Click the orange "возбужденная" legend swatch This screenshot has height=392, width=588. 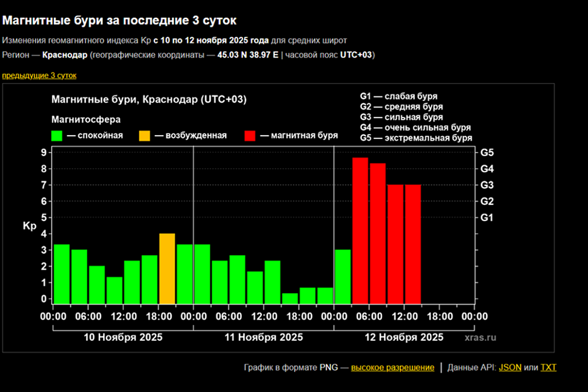[x=145, y=135]
